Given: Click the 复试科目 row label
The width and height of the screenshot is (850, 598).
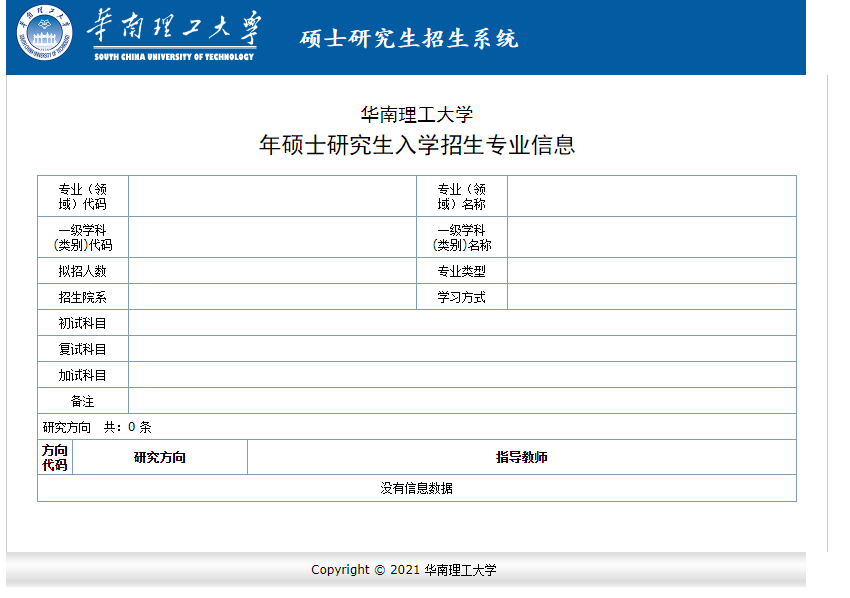Looking at the screenshot, I should pos(82,349).
